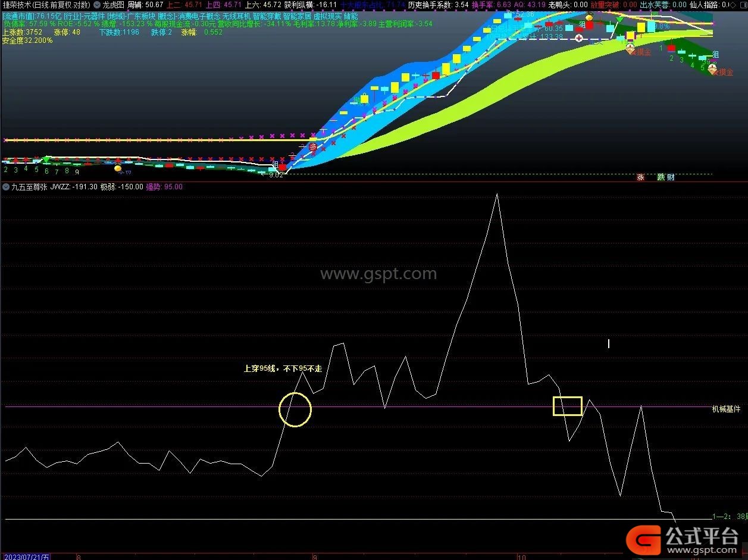748x560 pixels.
Task: Click the 9.02 low price label
Action: pos(276,175)
